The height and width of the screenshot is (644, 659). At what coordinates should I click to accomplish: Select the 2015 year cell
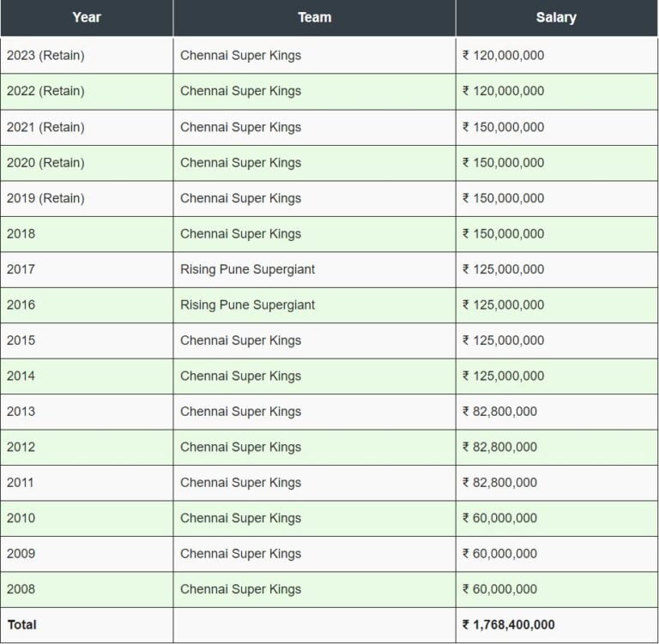click(x=87, y=340)
